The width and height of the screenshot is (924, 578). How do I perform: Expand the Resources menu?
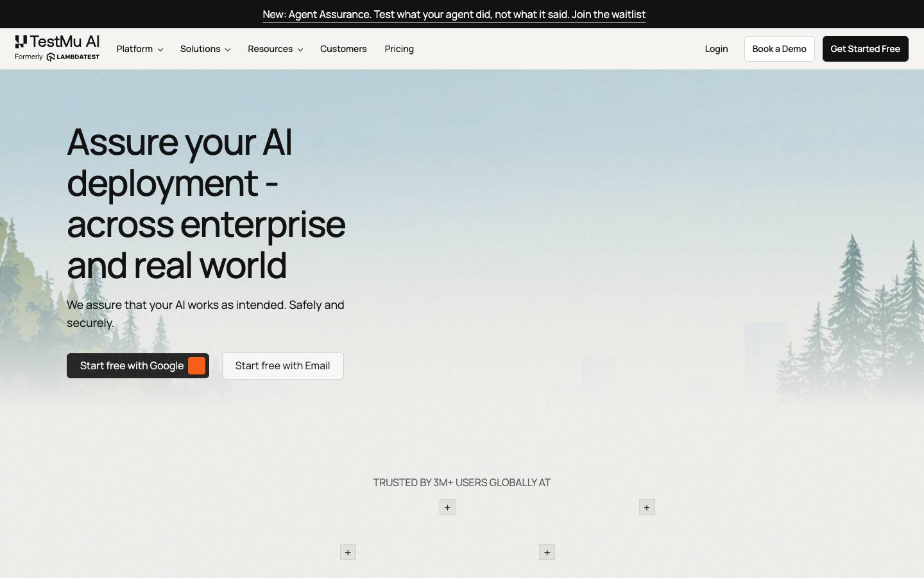tap(275, 49)
